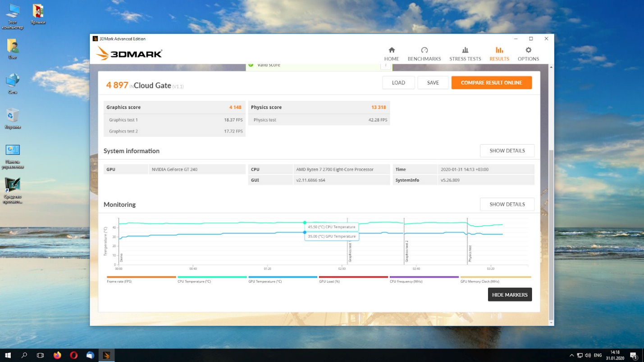
Task: Show details for System information
Action: click(x=507, y=151)
